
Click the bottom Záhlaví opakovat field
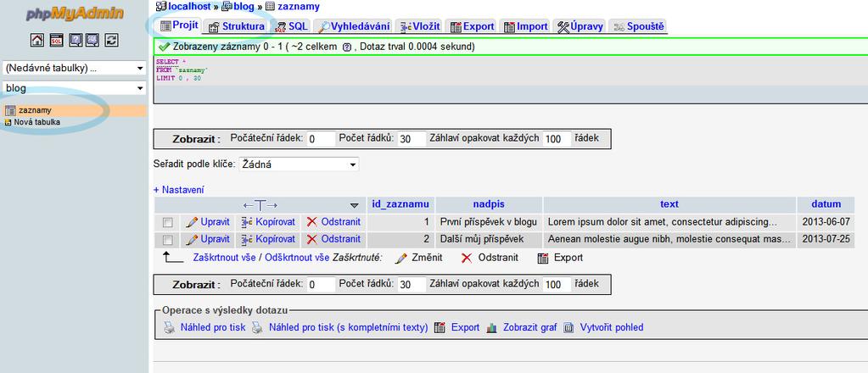coord(557,285)
